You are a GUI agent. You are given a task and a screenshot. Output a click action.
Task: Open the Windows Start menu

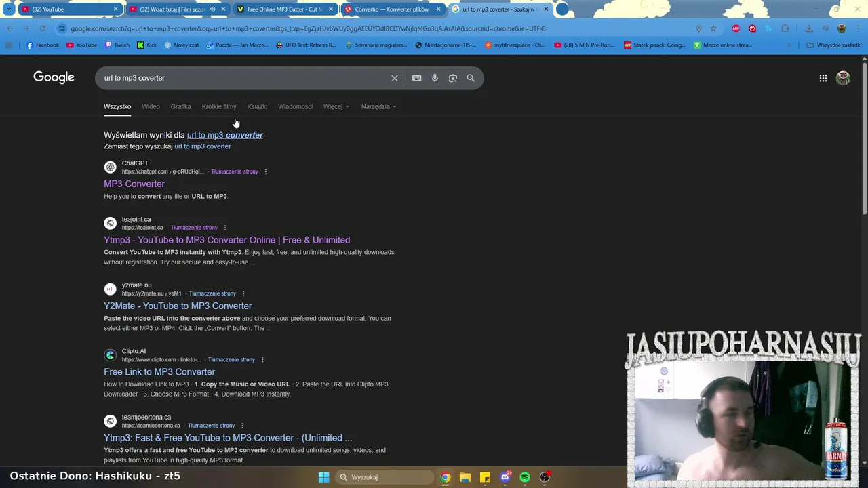(323, 477)
